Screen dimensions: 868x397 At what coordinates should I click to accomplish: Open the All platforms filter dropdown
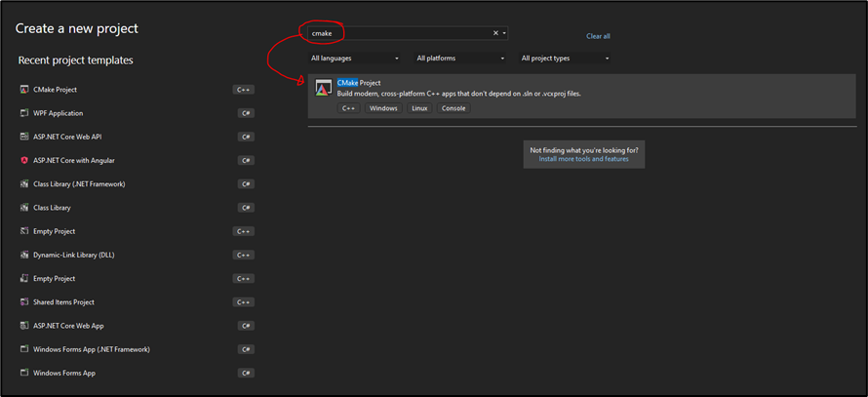coord(460,59)
